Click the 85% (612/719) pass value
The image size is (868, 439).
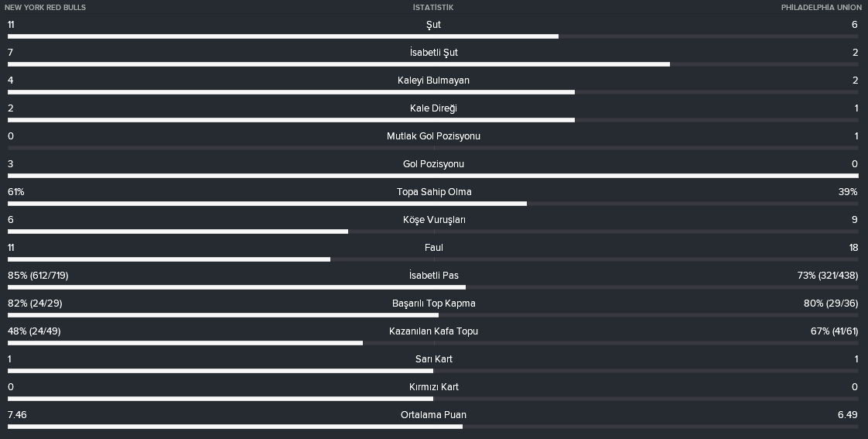[38, 276]
